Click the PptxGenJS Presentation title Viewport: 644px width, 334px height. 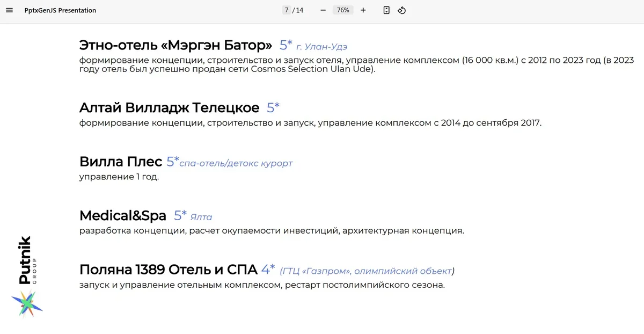point(60,10)
